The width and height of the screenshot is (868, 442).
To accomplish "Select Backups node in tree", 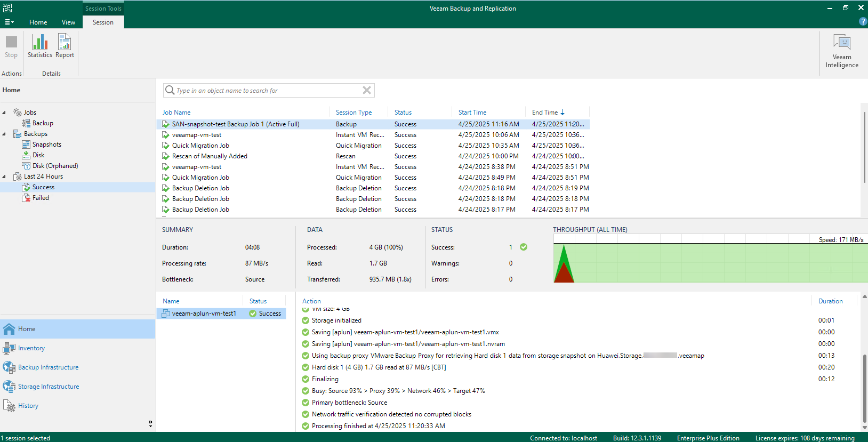I will pyautogui.click(x=36, y=134).
